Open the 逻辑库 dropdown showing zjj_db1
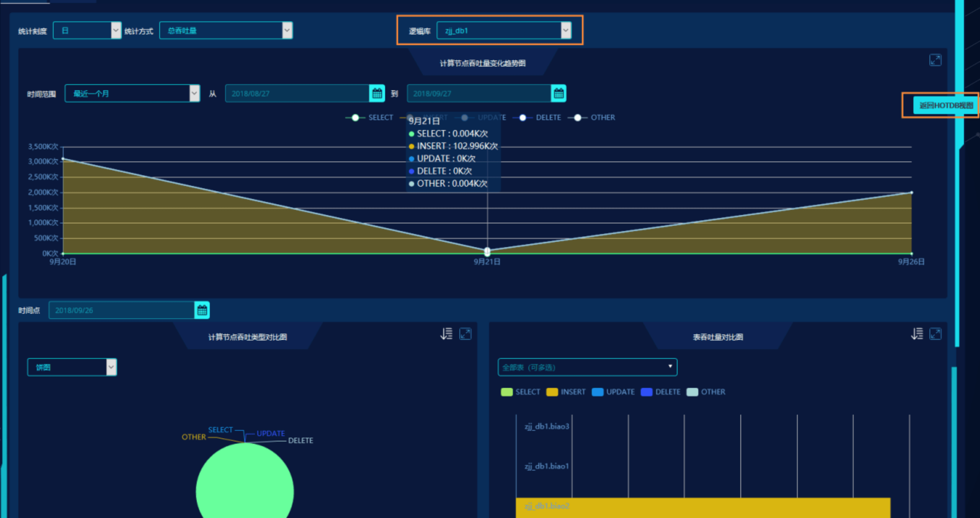This screenshot has height=518, width=980. (504, 31)
